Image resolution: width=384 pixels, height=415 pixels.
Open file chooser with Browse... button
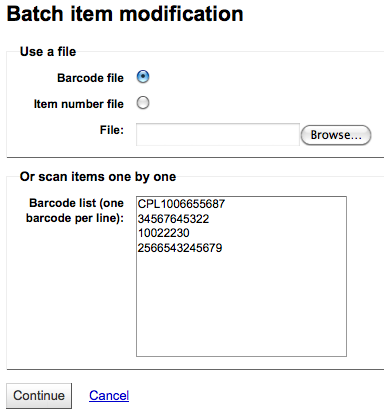click(x=336, y=135)
